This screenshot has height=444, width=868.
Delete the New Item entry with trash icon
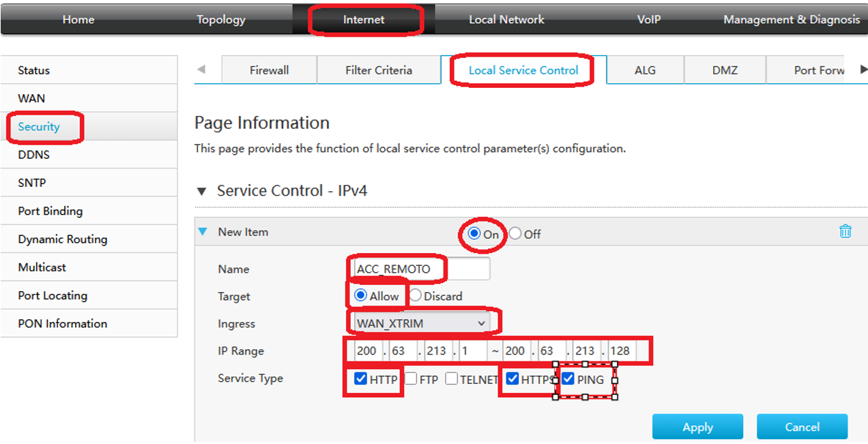tap(845, 231)
